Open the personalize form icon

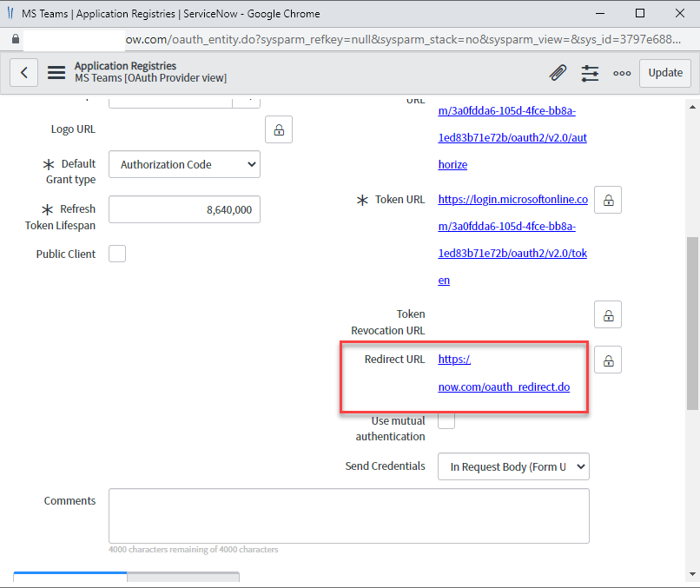click(590, 73)
